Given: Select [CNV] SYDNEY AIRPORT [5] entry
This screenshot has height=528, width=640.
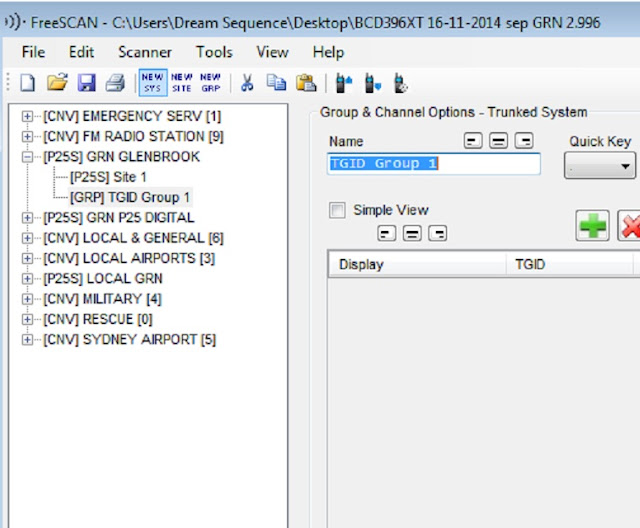Looking at the screenshot, I should coord(129,339).
